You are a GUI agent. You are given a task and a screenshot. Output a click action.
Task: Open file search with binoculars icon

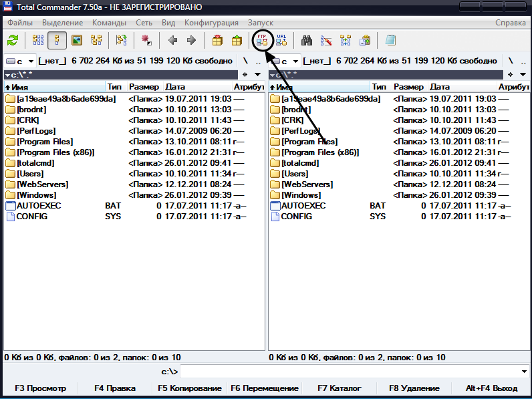(307, 41)
